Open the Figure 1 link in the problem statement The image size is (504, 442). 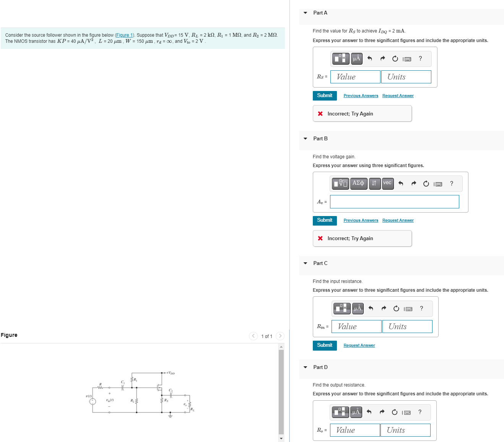coord(125,35)
